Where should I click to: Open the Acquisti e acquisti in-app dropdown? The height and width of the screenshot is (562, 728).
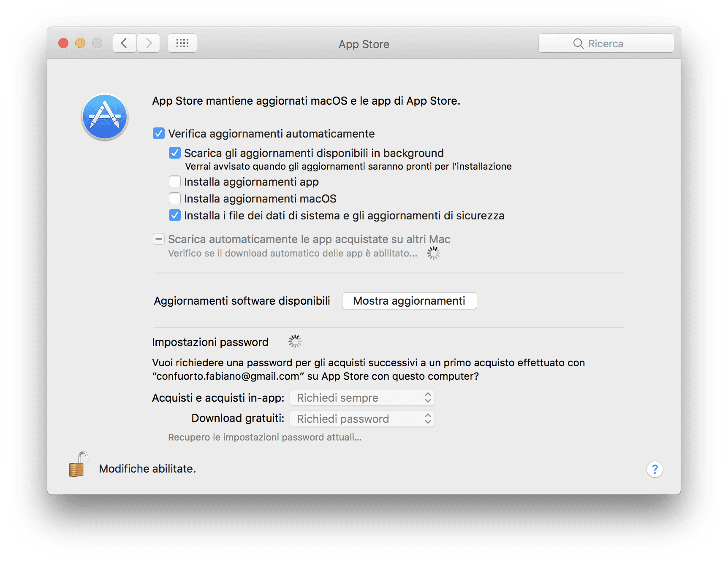tap(362, 398)
